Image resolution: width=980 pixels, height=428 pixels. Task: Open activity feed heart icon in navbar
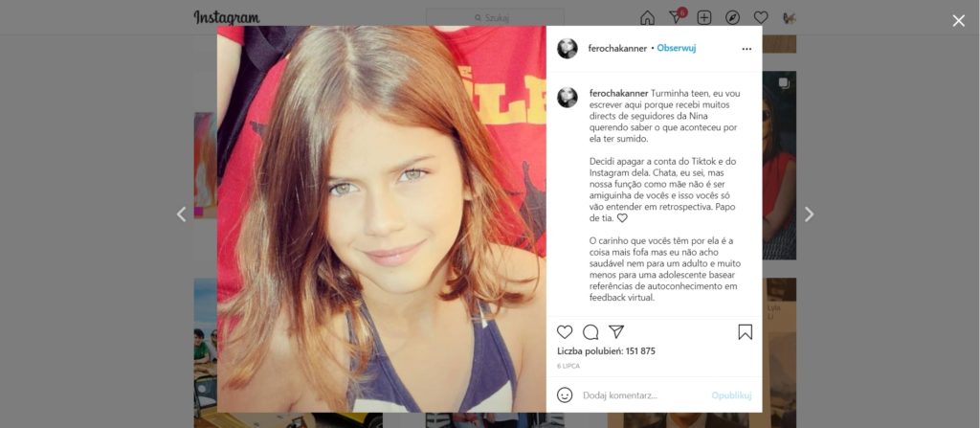pyautogui.click(x=761, y=17)
